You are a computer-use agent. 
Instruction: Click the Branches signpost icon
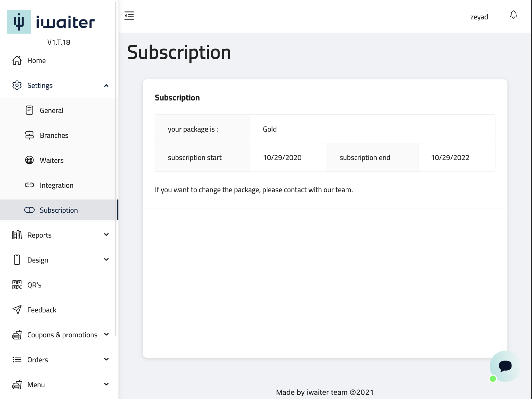[x=29, y=135]
